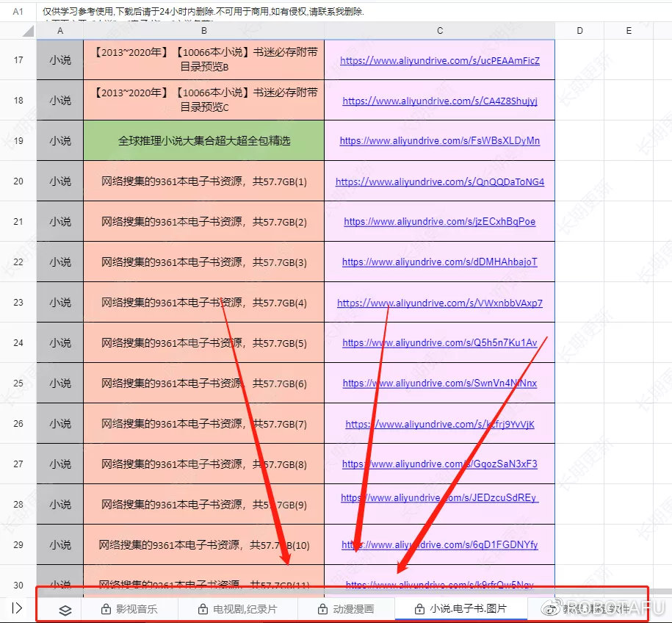The height and width of the screenshot is (623, 672).
Task: Click the lock icon on the 影视音乐 tab
Action: pos(106,609)
